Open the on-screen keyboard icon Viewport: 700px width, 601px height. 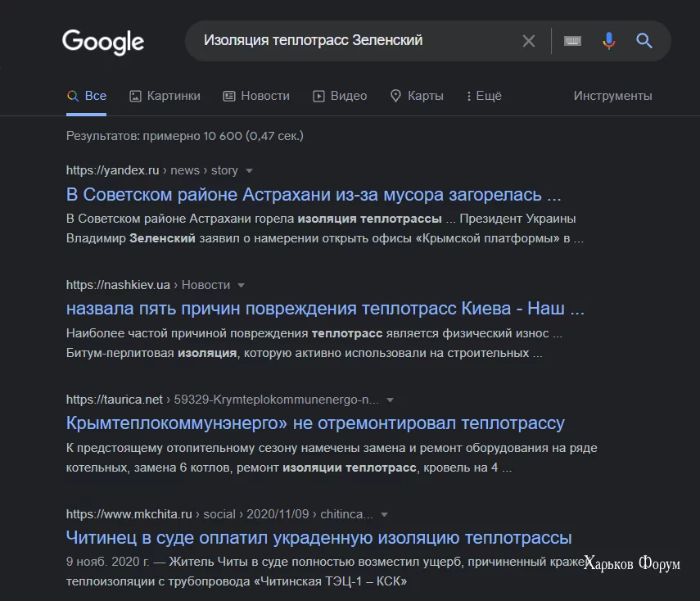coord(572,41)
